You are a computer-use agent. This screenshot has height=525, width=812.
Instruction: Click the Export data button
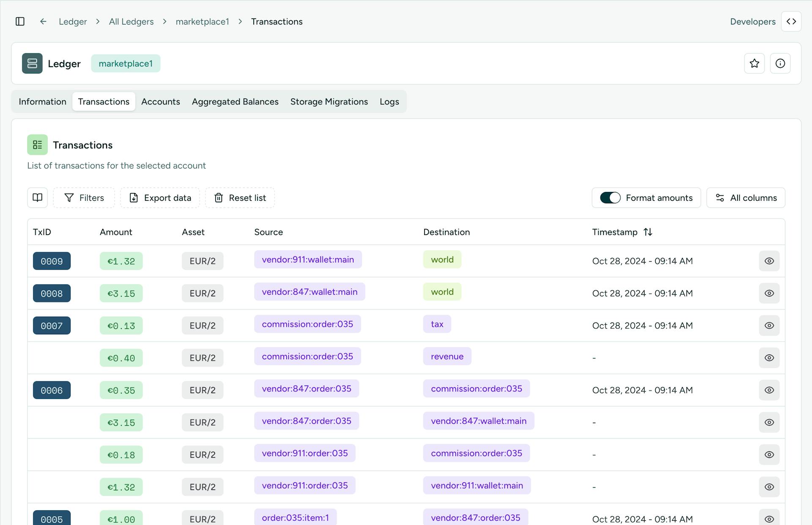160,198
